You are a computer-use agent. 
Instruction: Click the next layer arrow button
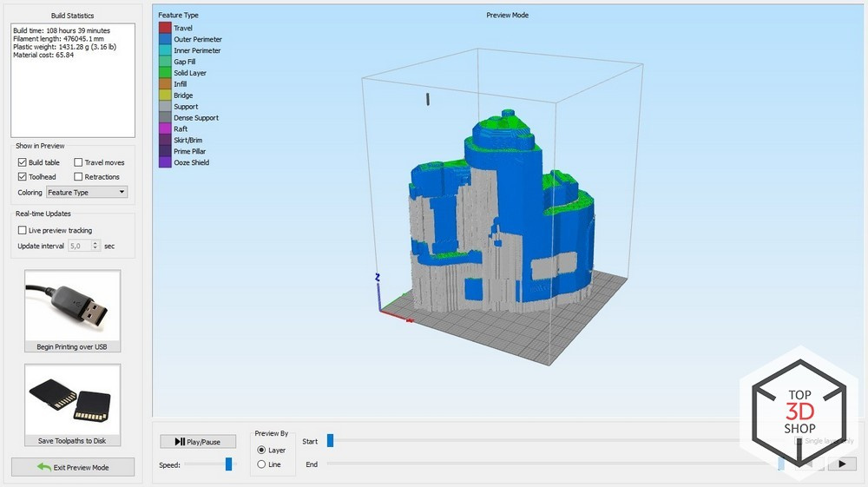click(x=842, y=464)
